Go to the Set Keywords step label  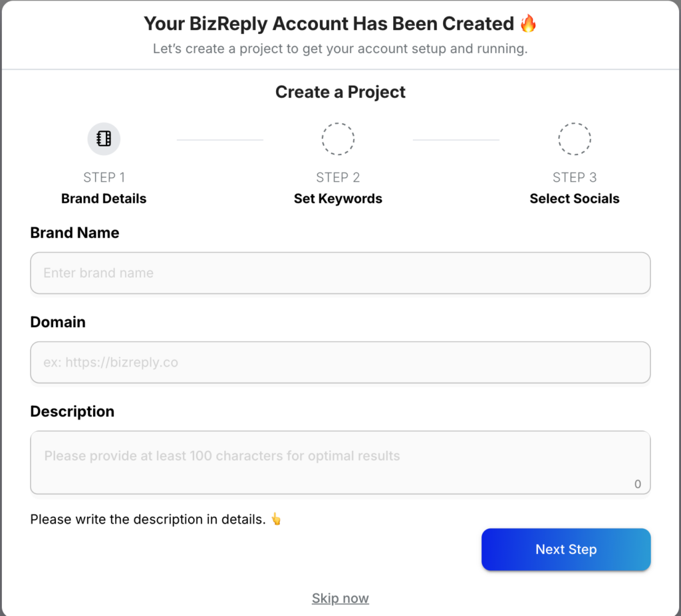(x=338, y=198)
